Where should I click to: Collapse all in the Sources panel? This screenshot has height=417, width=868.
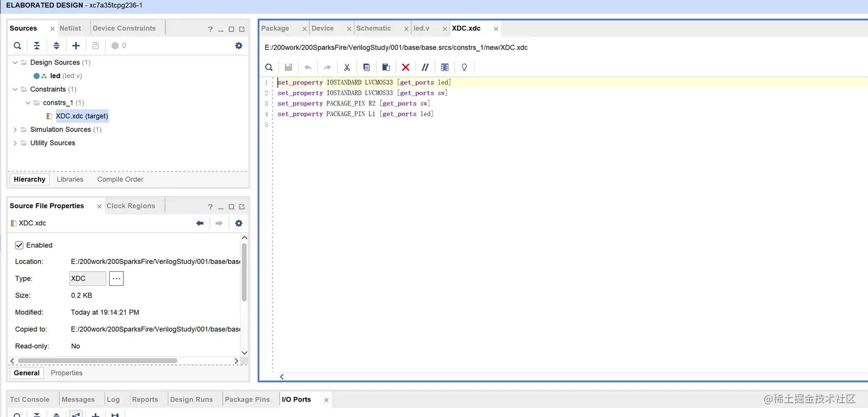tap(37, 46)
